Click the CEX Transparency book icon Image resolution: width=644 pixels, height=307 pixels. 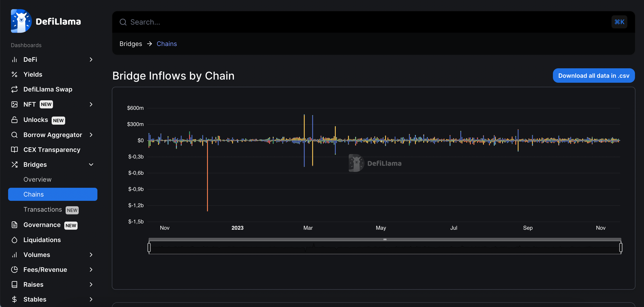click(x=14, y=149)
